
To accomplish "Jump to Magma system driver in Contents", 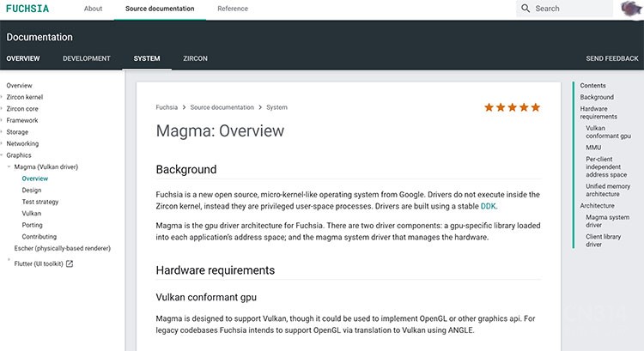I will click(x=607, y=221).
